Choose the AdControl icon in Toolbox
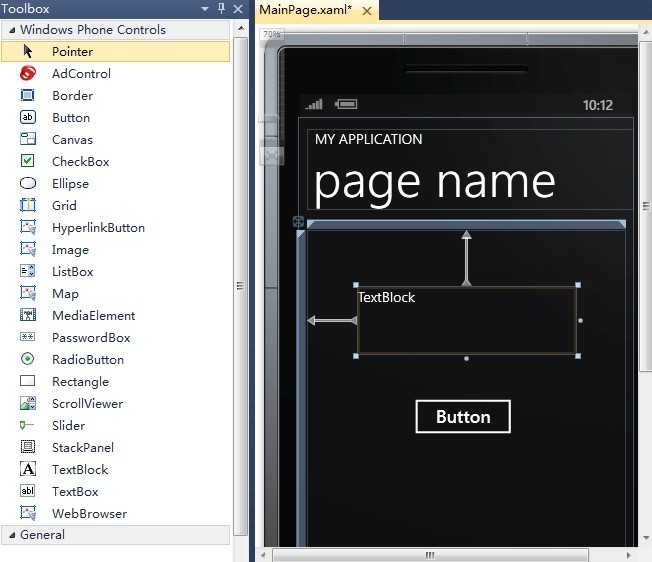 27,74
